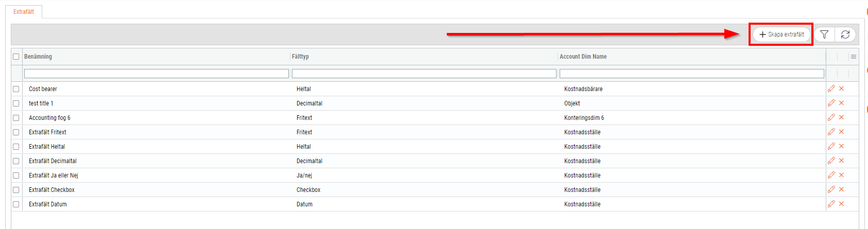Switch to the Extrafält tab

coord(24,12)
